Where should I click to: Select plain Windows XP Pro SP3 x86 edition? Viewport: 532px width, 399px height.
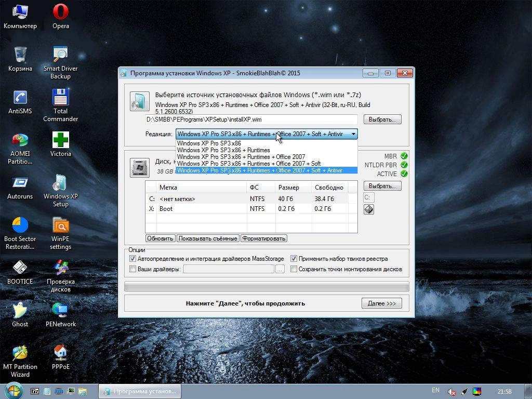267,143
